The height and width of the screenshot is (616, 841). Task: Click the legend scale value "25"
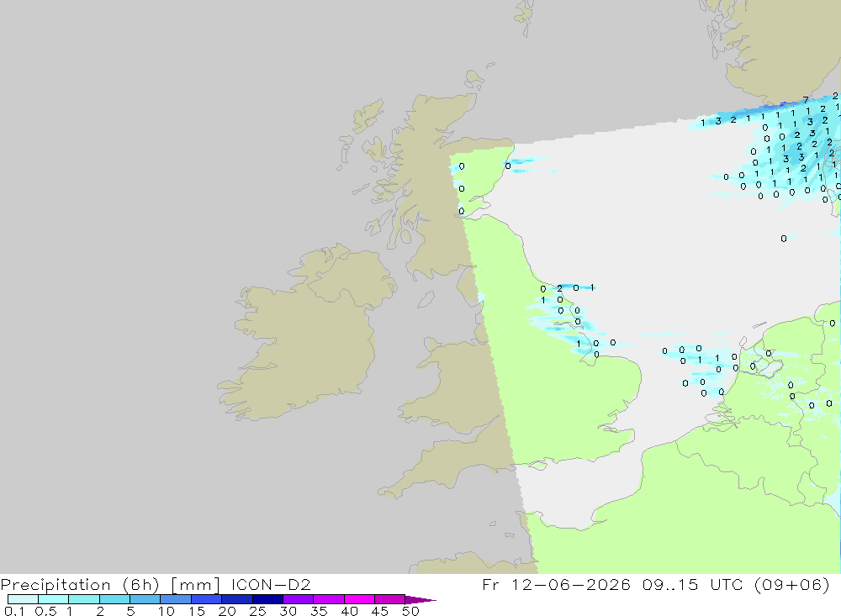click(257, 611)
